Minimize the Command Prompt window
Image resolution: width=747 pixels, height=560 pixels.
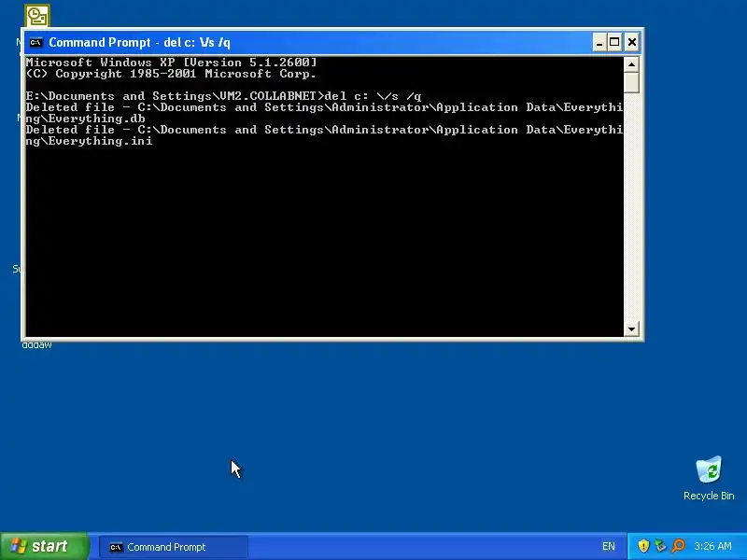(599, 43)
